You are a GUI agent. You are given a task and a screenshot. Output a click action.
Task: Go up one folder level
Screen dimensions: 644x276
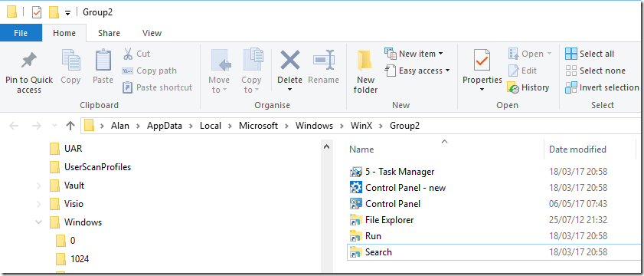70,126
